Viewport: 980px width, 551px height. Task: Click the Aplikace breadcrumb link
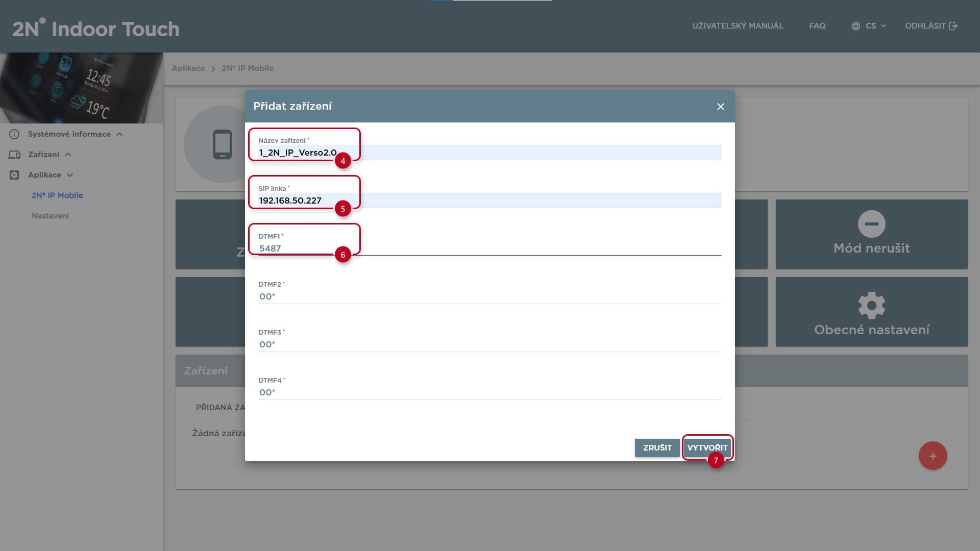188,68
